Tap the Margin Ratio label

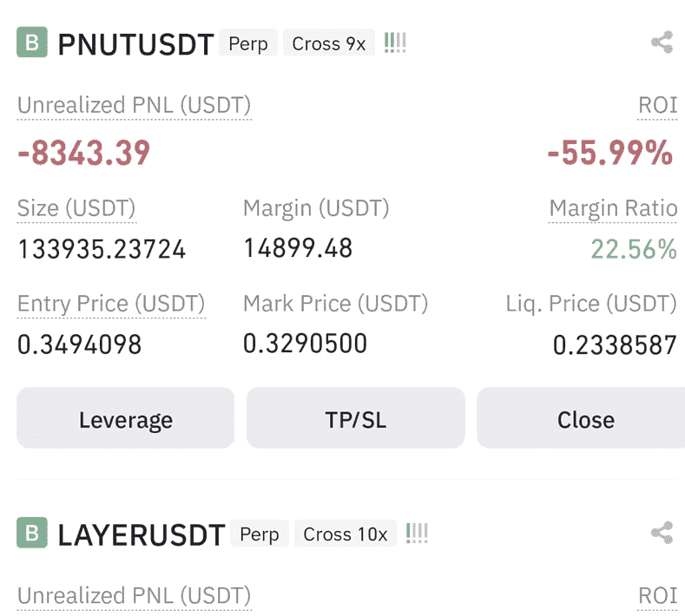click(613, 208)
